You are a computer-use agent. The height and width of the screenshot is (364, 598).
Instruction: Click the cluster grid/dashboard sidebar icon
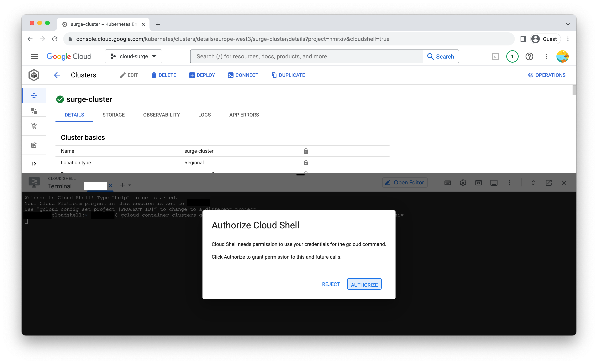tap(34, 95)
